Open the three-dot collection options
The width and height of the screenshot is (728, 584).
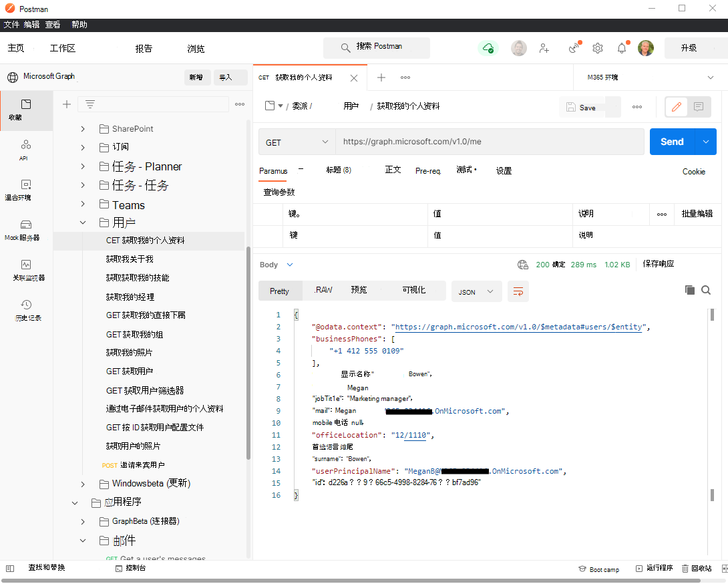coord(240,104)
